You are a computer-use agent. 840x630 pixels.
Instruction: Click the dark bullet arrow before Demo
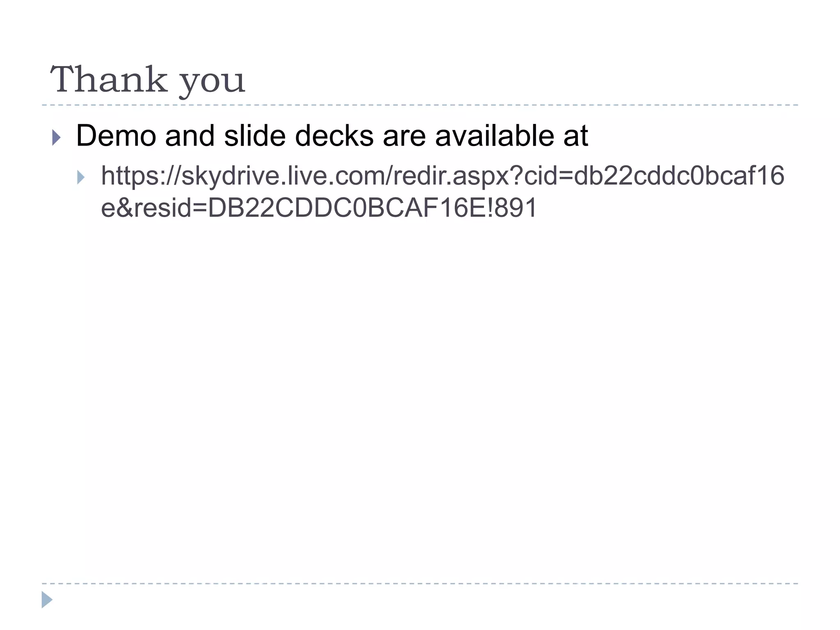[x=56, y=137]
